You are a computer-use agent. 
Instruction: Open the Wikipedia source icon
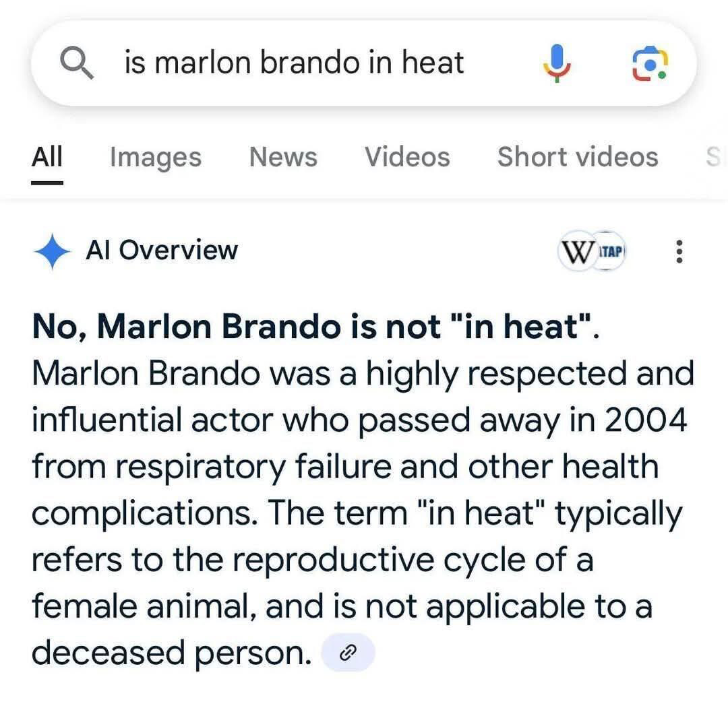577,251
